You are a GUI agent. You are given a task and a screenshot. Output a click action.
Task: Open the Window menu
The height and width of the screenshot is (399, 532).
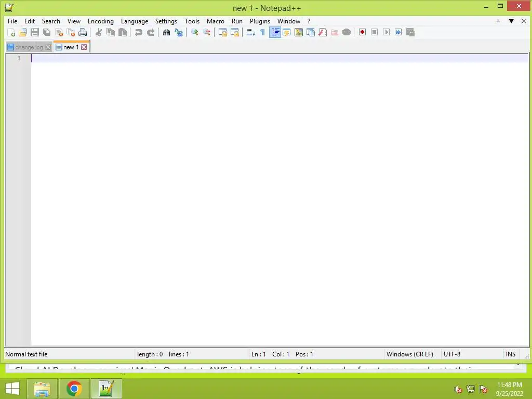coord(289,21)
